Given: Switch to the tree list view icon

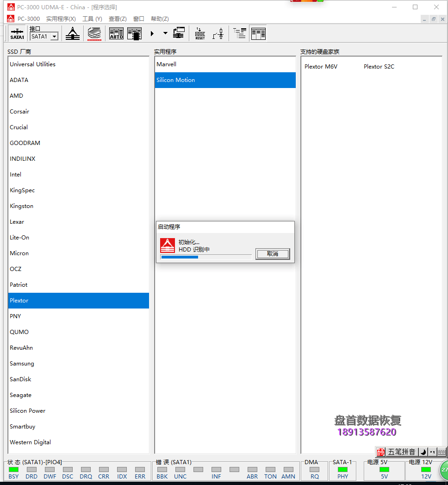Looking at the screenshot, I should click(x=240, y=33).
